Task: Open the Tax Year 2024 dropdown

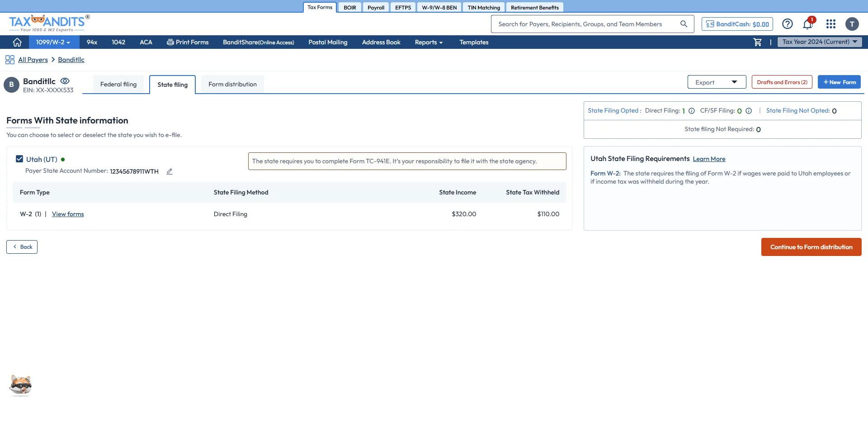Action: tap(820, 42)
